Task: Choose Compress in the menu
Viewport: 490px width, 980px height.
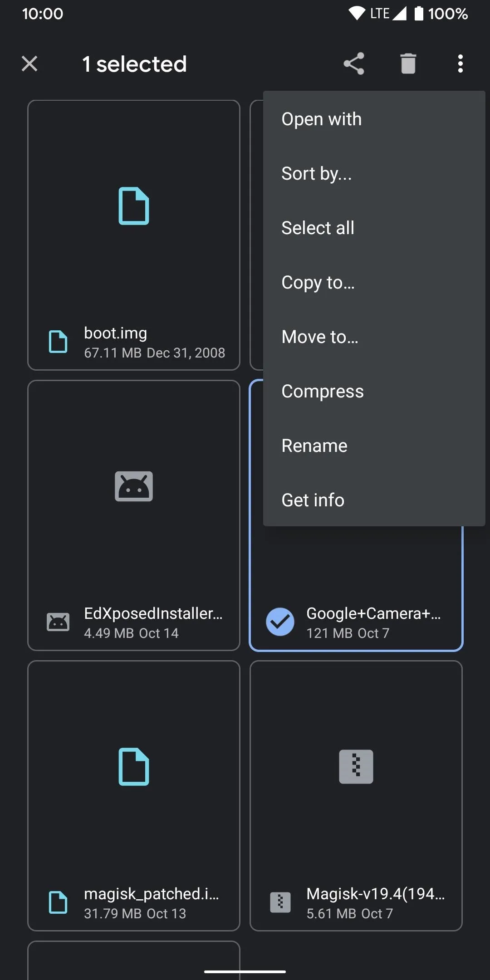Action: tap(374, 391)
